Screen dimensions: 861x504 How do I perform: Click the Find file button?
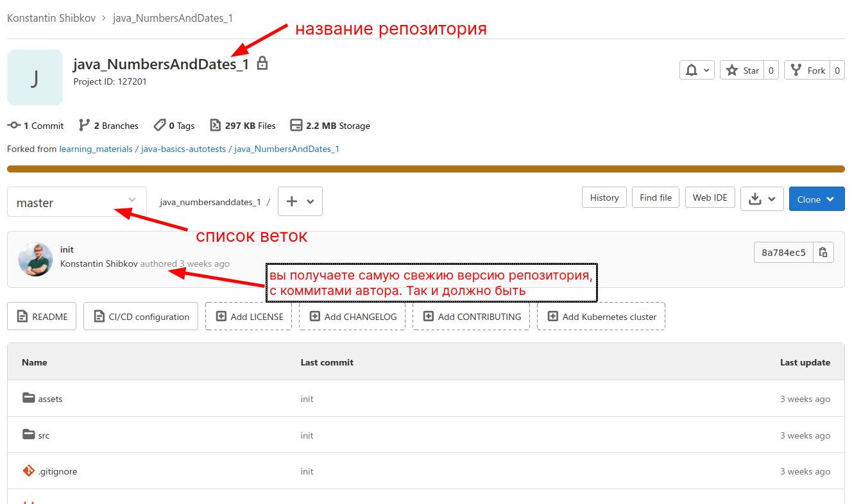pyautogui.click(x=655, y=197)
